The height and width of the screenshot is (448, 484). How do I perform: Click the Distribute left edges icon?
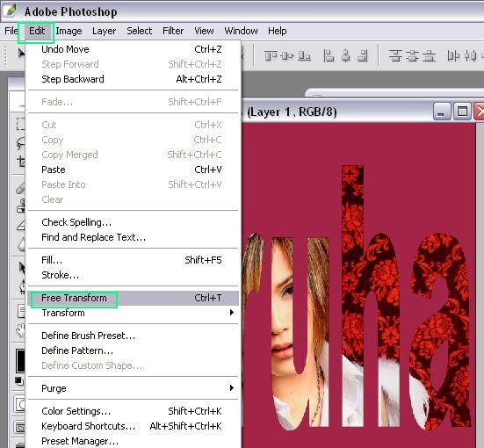453,56
